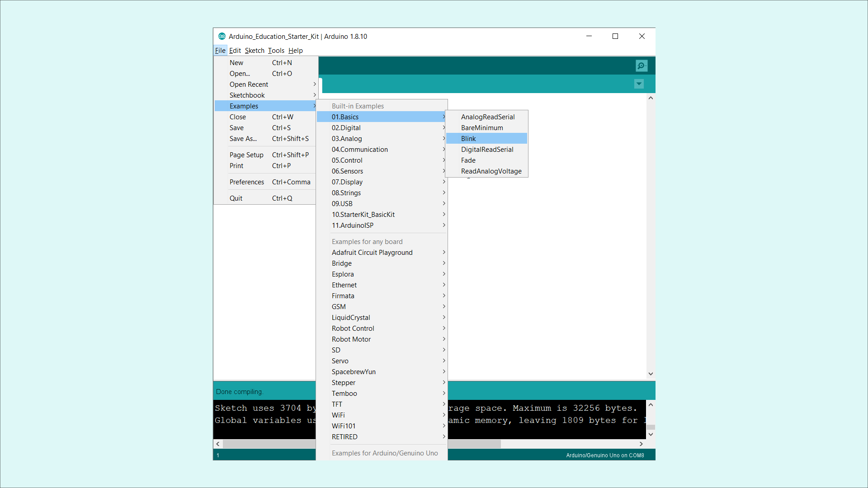Expand 06.Sensors examples submenu
Viewport: 868px width, 488px height.
[382, 171]
